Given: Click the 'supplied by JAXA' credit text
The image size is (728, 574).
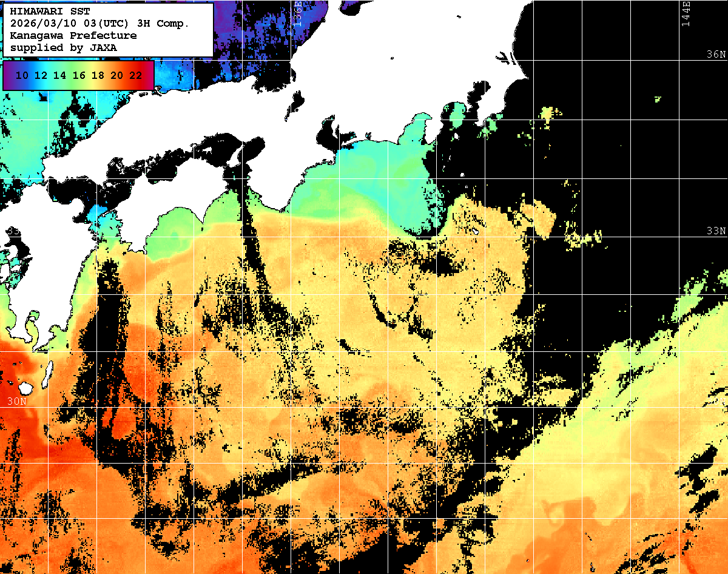Looking at the screenshot, I should pos(64,47).
